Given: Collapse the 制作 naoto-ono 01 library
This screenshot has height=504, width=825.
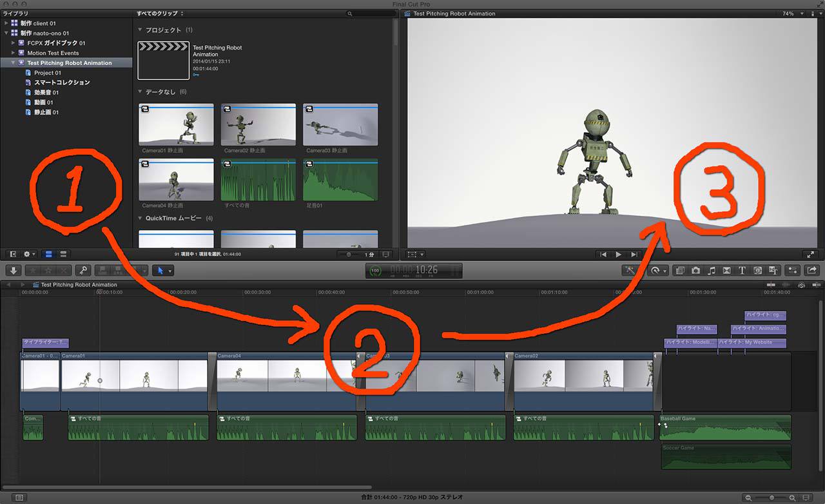Looking at the screenshot, I should (x=6, y=33).
